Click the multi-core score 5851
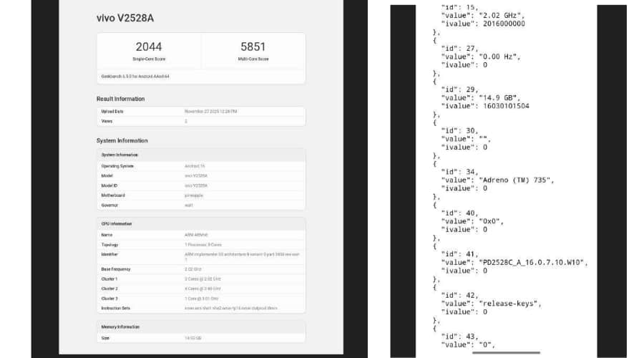The height and width of the screenshot is (358, 644). click(x=253, y=47)
